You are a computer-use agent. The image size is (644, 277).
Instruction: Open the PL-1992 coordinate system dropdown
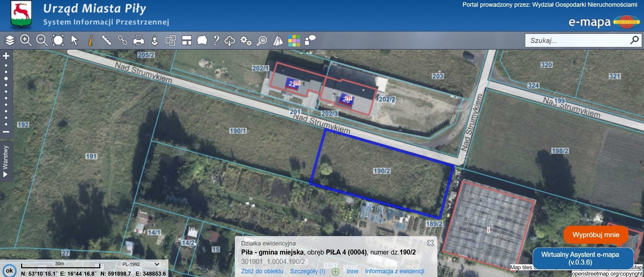(141, 264)
